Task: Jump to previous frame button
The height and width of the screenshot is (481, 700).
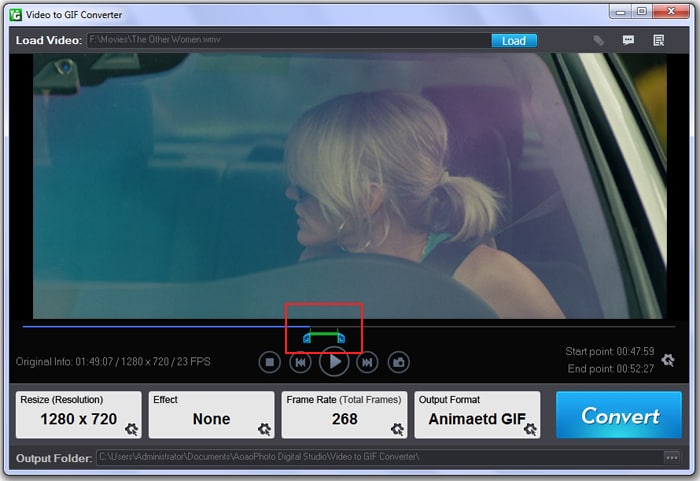Action: click(300, 362)
